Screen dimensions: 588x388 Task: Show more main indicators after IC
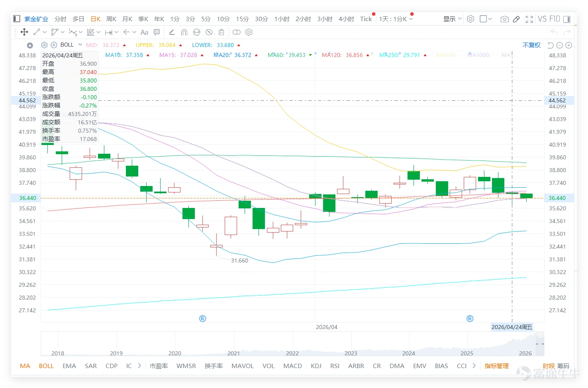pos(139,365)
